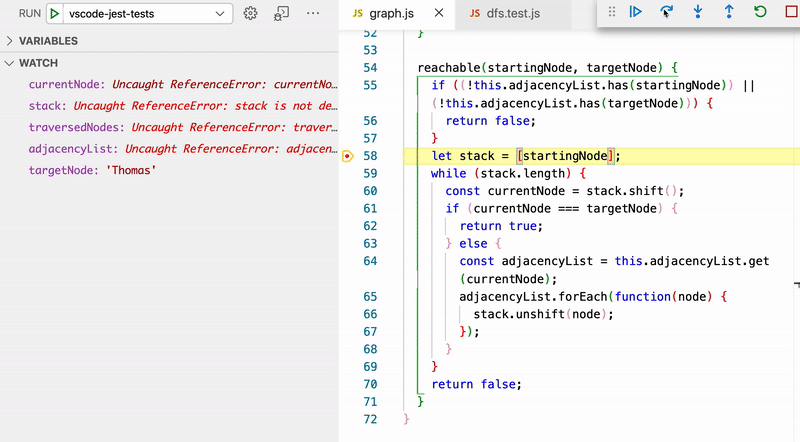Step into the function call
Image resolution: width=800 pixels, height=442 pixels.
pyautogui.click(x=697, y=12)
